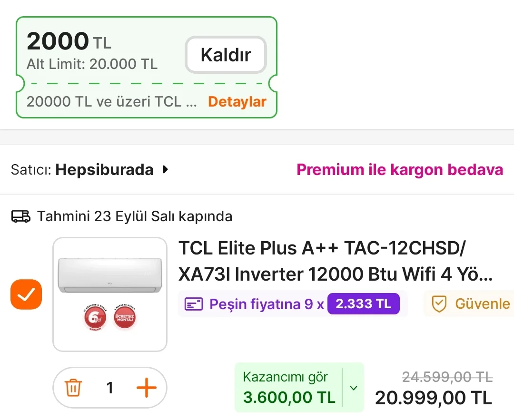Click the delivery truck icon
The image size is (514, 420).
coord(20,216)
